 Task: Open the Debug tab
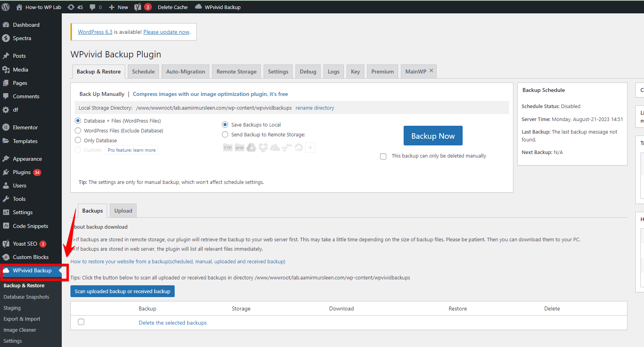click(308, 72)
